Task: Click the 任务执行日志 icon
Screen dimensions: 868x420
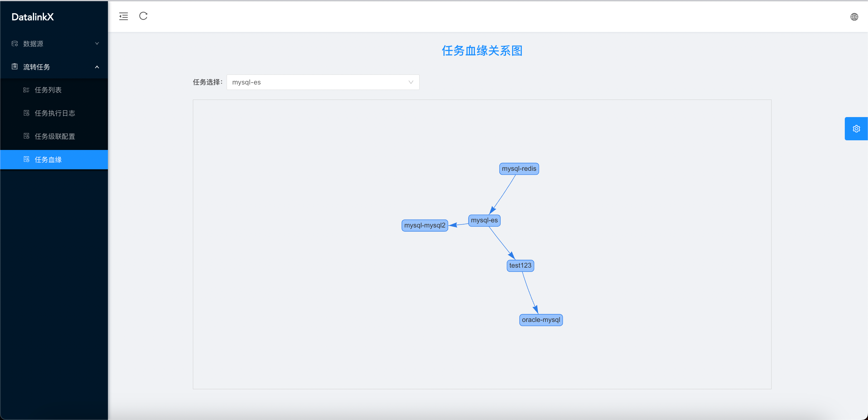Action: click(26, 113)
